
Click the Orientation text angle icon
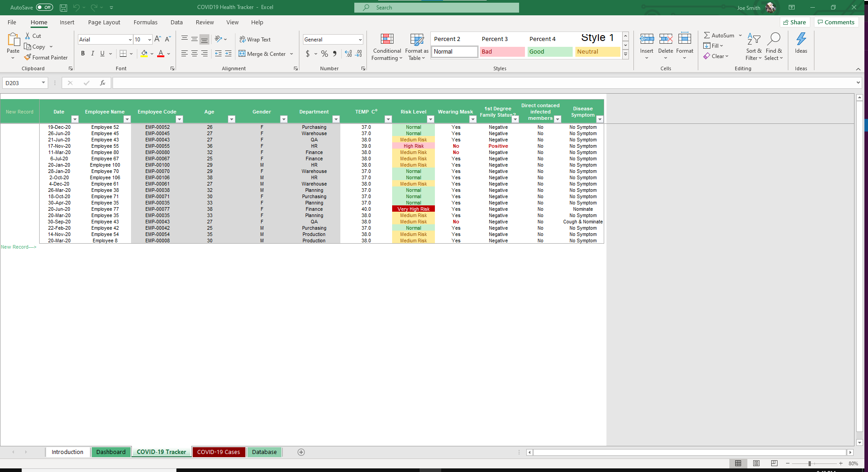point(218,39)
